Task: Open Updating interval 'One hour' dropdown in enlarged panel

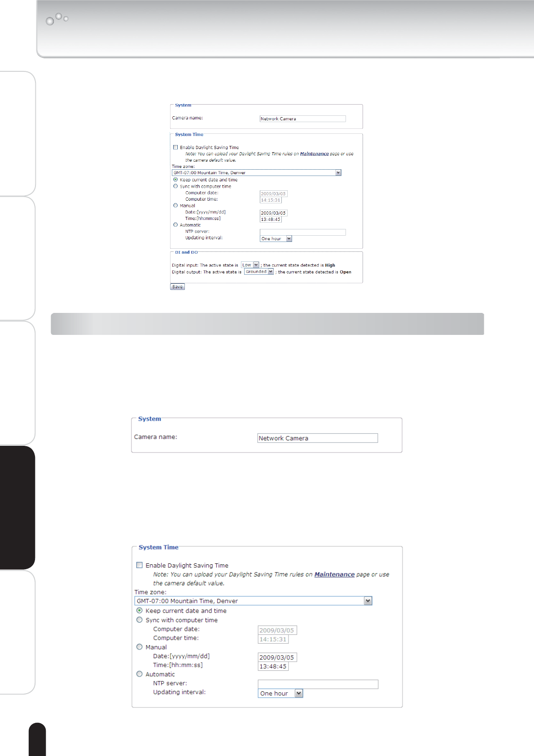Action: [280, 693]
